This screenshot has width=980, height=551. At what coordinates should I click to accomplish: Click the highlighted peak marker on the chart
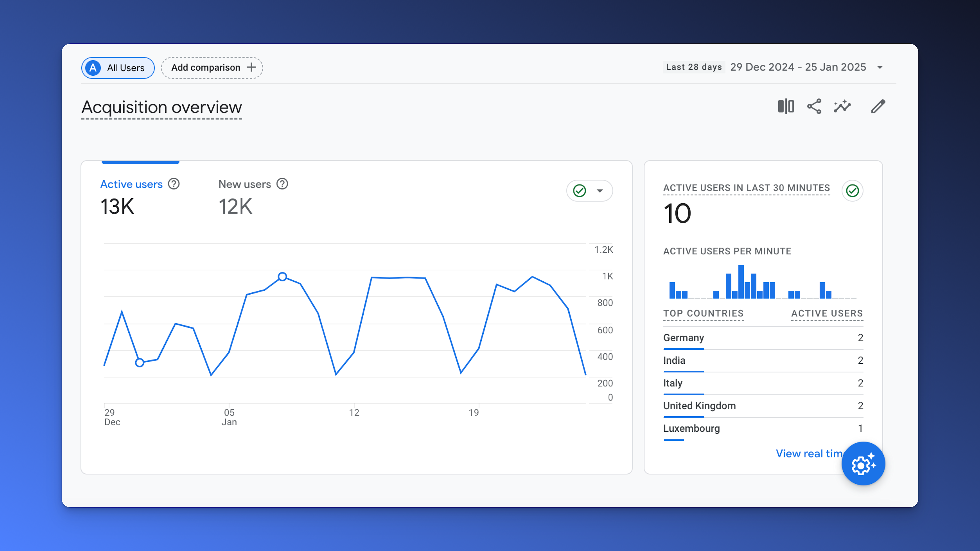(x=282, y=277)
